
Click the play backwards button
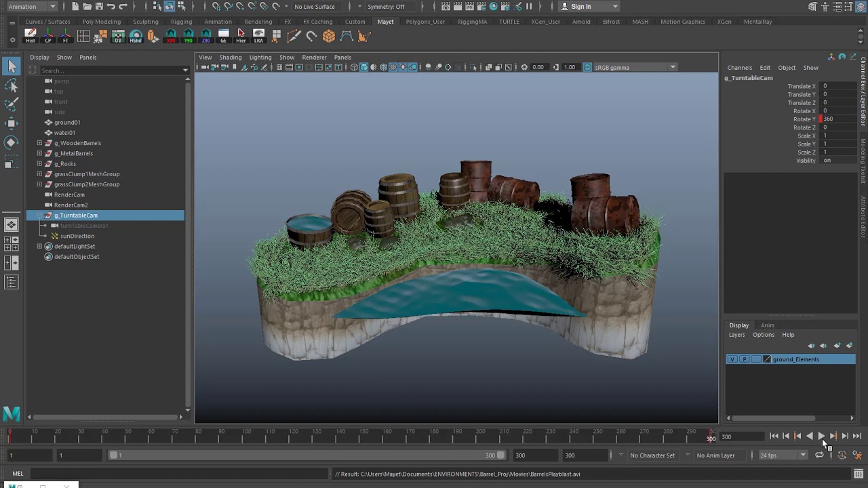click(x=809, y=436)
